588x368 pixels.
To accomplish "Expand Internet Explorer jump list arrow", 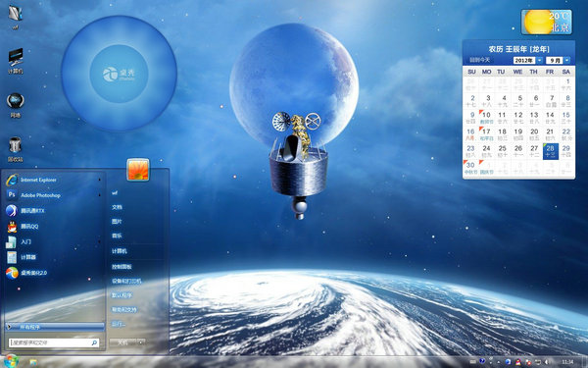I will pos(99,180).
